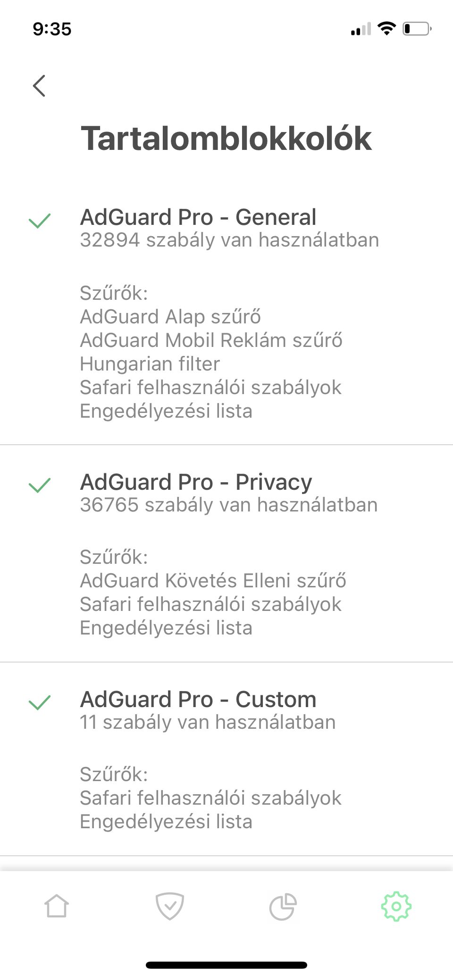Tap the Hungarian filter entry
The height and width of the screenshot is (980, 453).
(x=150, y=364)
